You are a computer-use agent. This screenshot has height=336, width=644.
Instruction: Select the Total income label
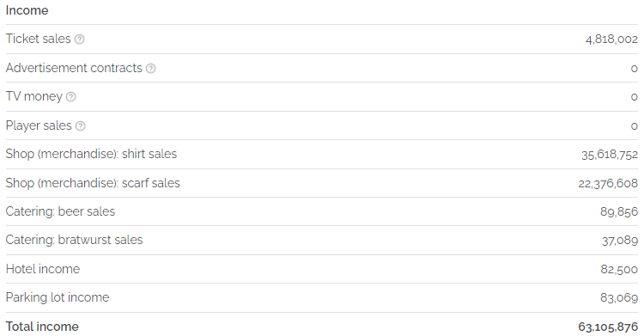point(42,327)
